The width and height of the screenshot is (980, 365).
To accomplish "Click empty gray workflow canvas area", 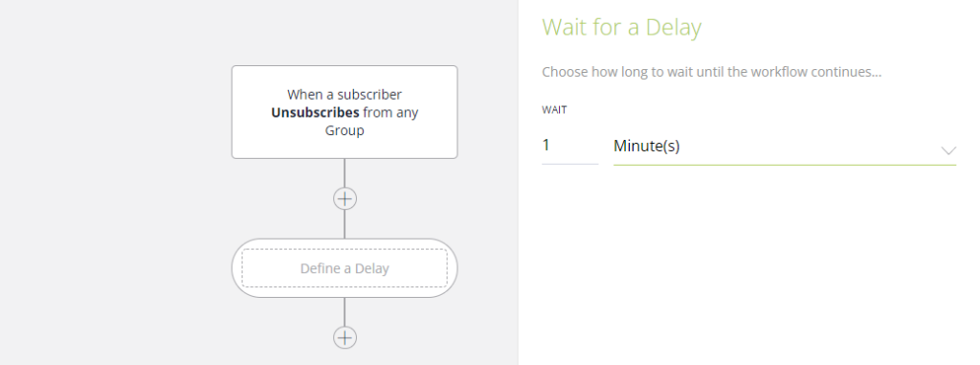I will [113, 188].
